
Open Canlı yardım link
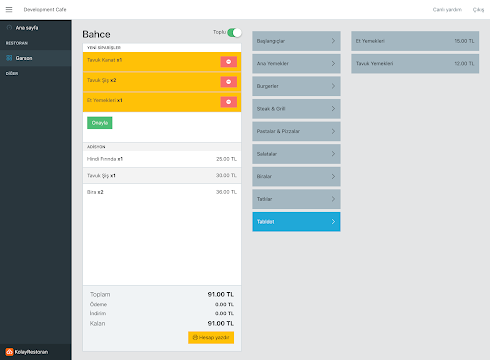click(x=447, y=9)
